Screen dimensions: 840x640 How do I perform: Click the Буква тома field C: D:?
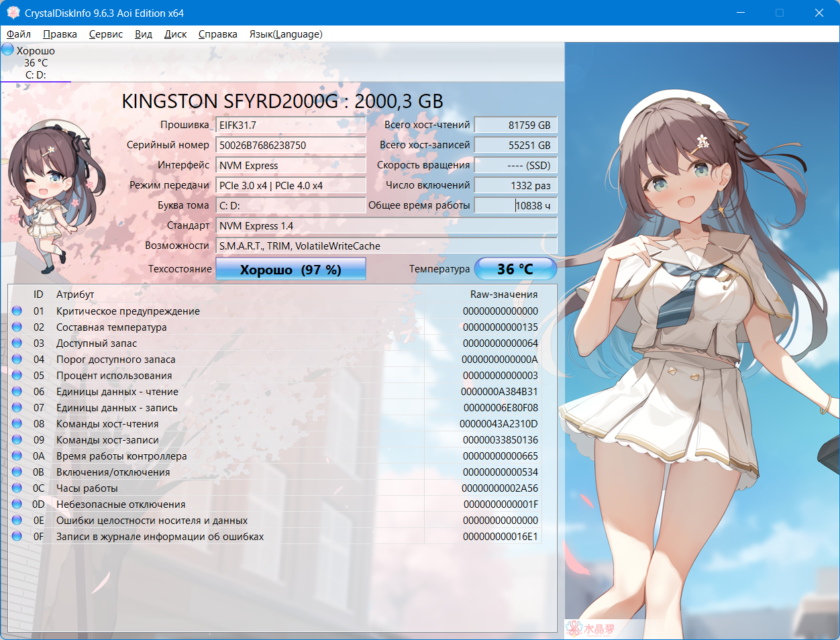coord(291,205)
